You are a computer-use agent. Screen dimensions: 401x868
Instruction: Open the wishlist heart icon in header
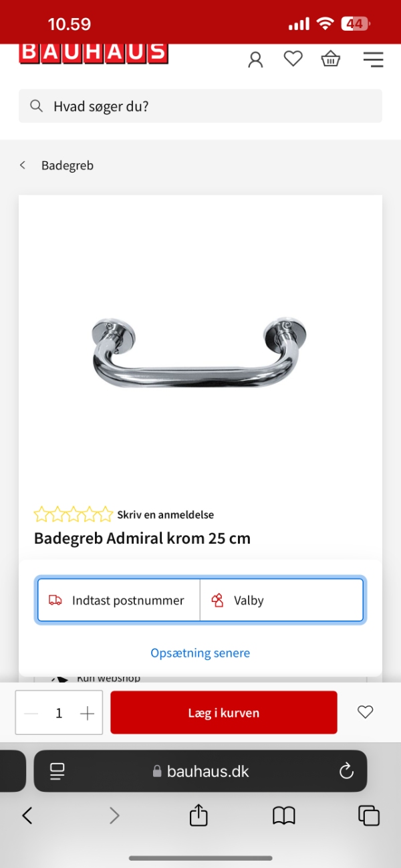pos(293,59)
